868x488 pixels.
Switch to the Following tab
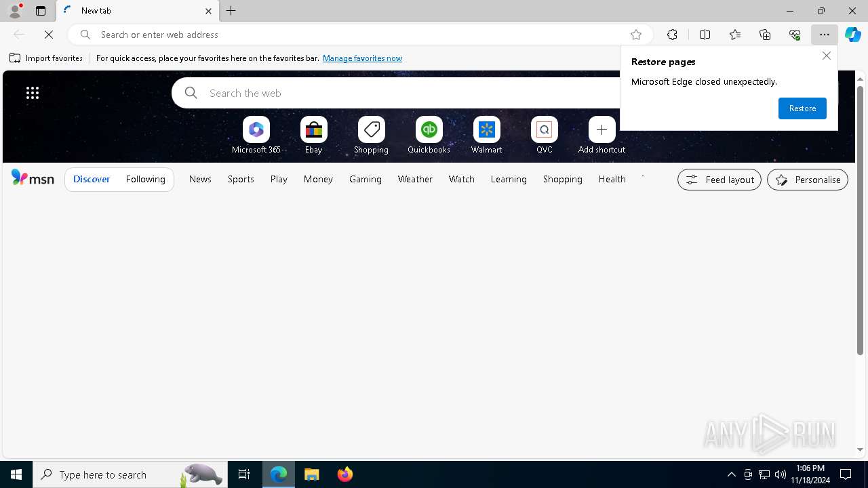[146, 179]
